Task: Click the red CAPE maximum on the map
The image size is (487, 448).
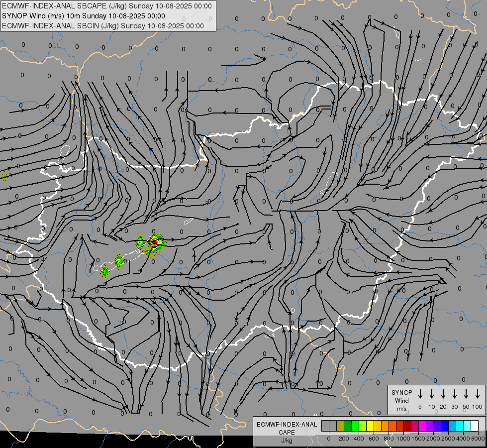Action: pyautogui.click(x=155, y=242)
